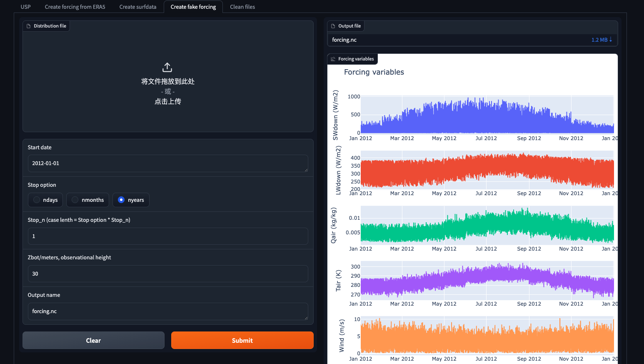Focus the Start date input field
The width and height of the screenshot is (644, 364).
click(168, 163)
